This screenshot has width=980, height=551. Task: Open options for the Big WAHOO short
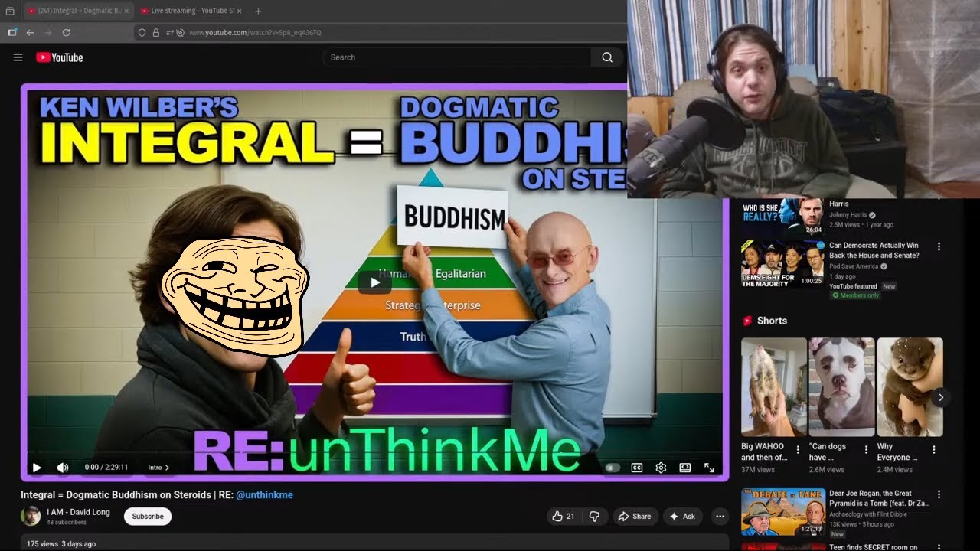798,449
